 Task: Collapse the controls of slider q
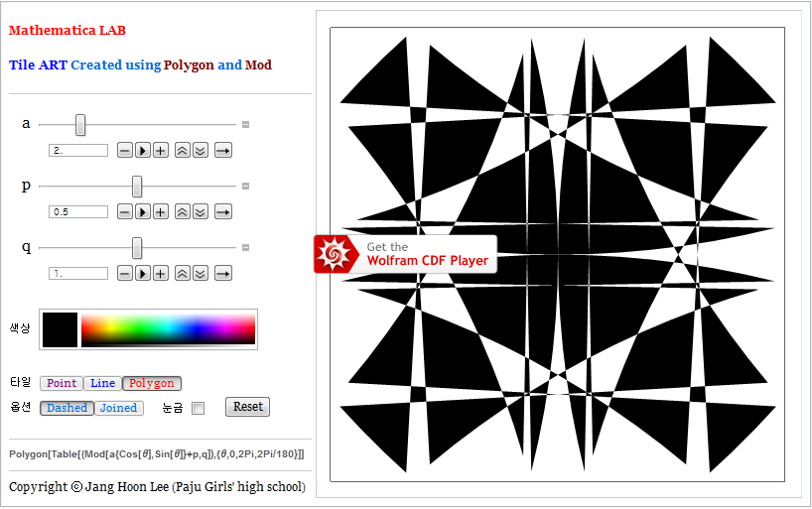click(x=246, y=247)
